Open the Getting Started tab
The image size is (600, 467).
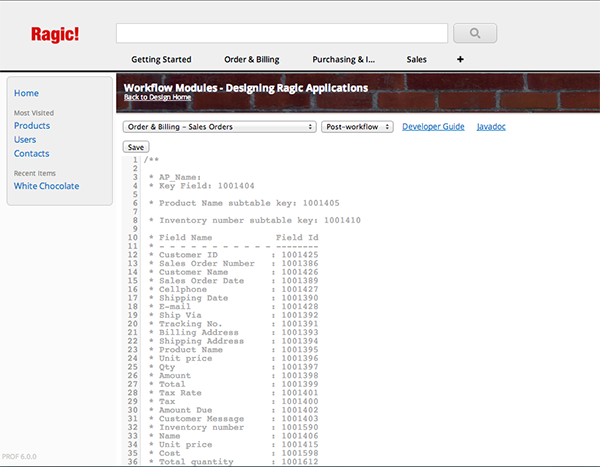161,60
